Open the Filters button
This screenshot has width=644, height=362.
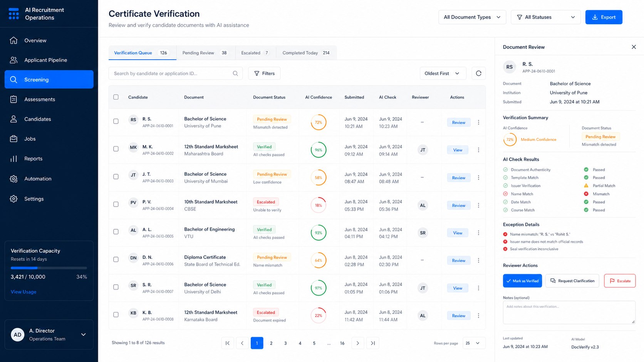click(264, 73)
